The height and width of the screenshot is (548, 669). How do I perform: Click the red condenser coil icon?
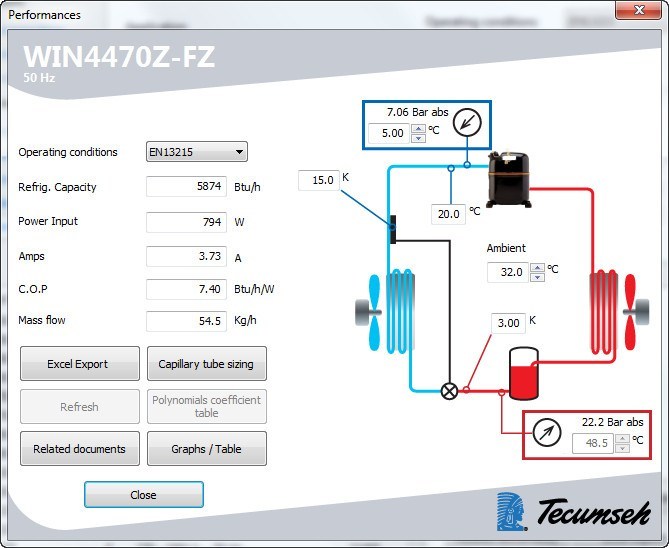pos(603,312)
